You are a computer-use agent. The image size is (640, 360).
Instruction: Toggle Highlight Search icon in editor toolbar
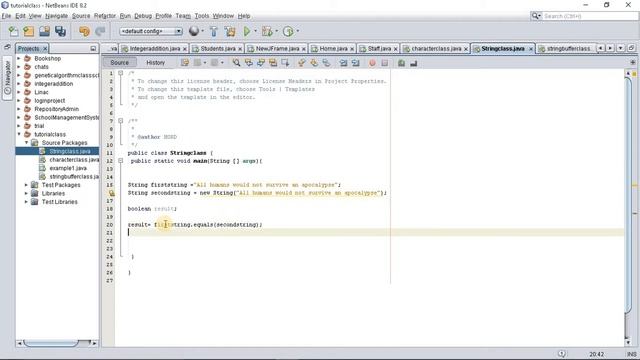pyautogui.click(x=273, y=63)
